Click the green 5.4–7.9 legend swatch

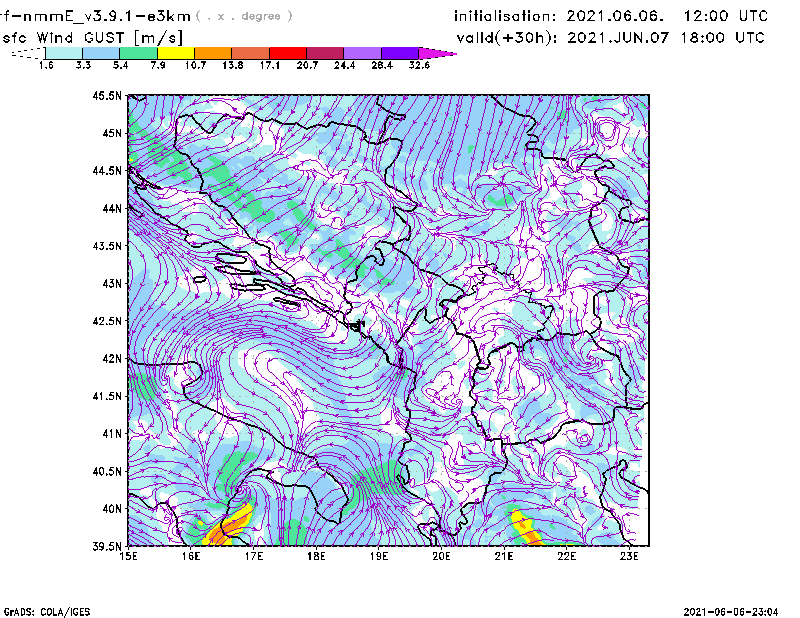coord(138,53)
